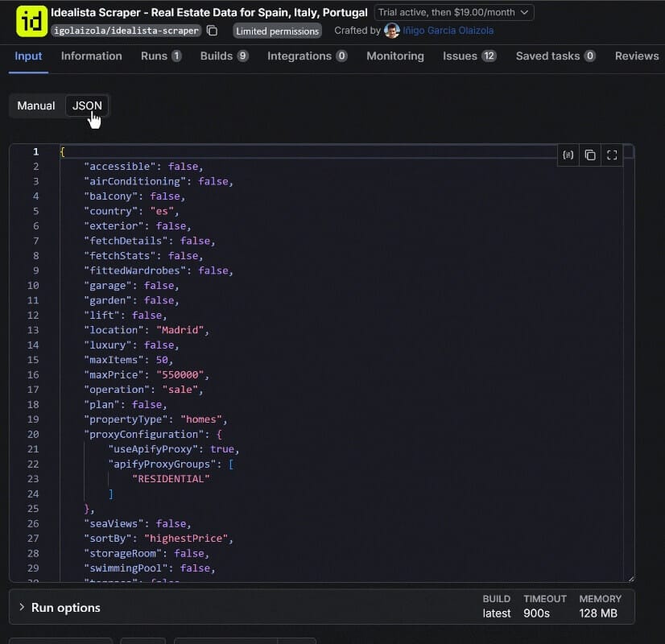View the Issues tab

pos(469,56)
